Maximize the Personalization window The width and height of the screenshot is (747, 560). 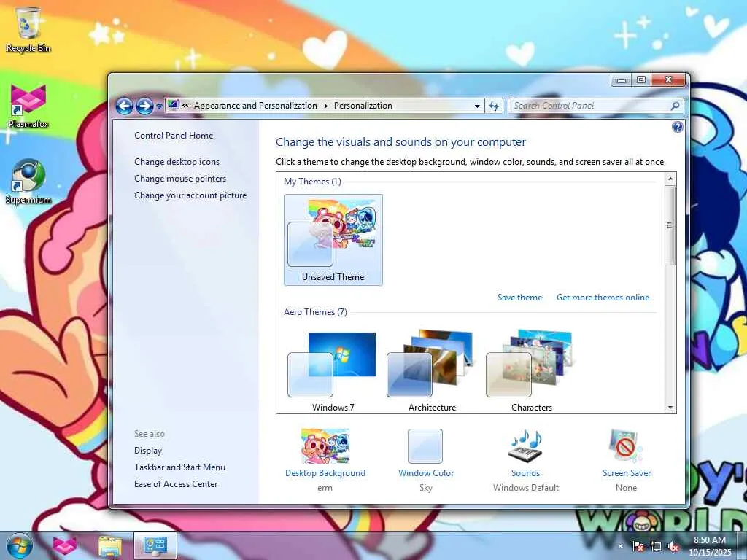click(x=641, y=79)
